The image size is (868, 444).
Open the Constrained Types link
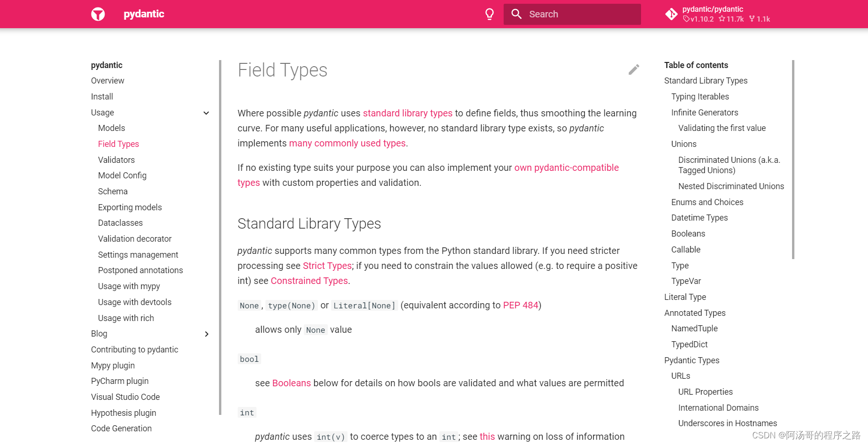click(x=309, y=280)
